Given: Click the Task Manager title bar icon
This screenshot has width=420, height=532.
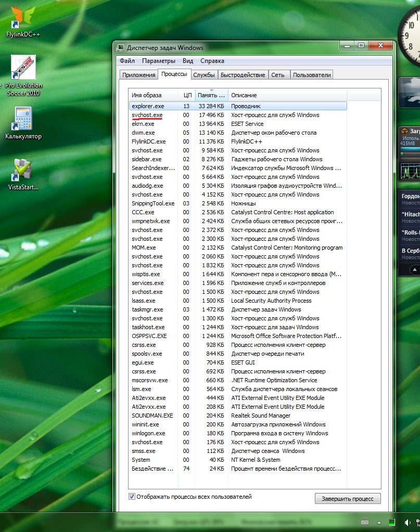Looking at the screenshot, I should tap(121, 48).
